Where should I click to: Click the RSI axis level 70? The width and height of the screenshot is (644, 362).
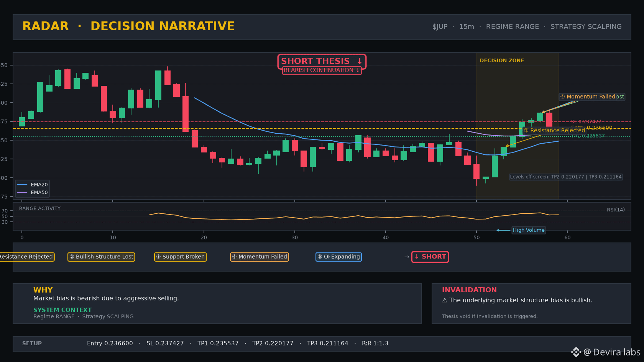5,211
